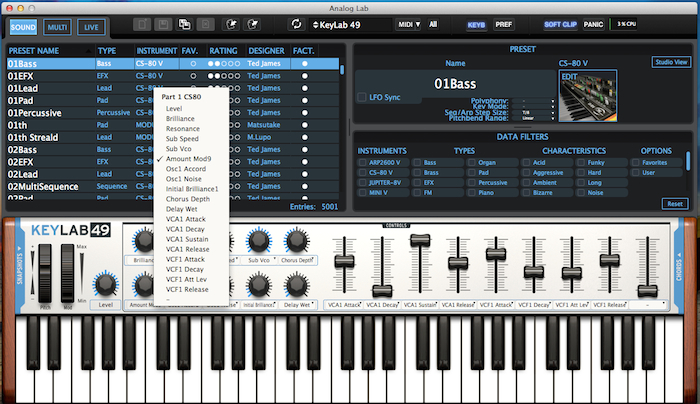Enable the Organ type filter
The width and height of the screenshot is (700, 404).
(x=472, y=162)
